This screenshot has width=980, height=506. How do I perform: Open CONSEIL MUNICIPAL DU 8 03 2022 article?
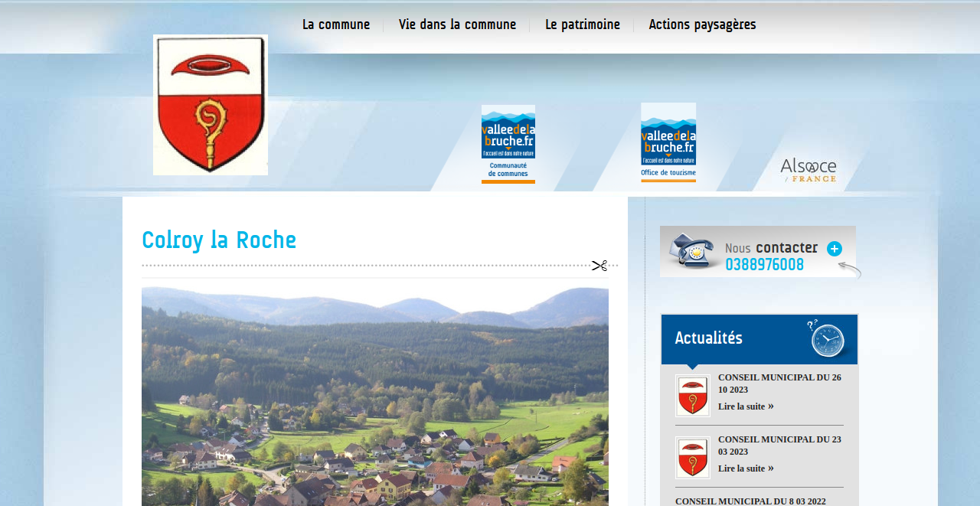(x=750, y=501)
